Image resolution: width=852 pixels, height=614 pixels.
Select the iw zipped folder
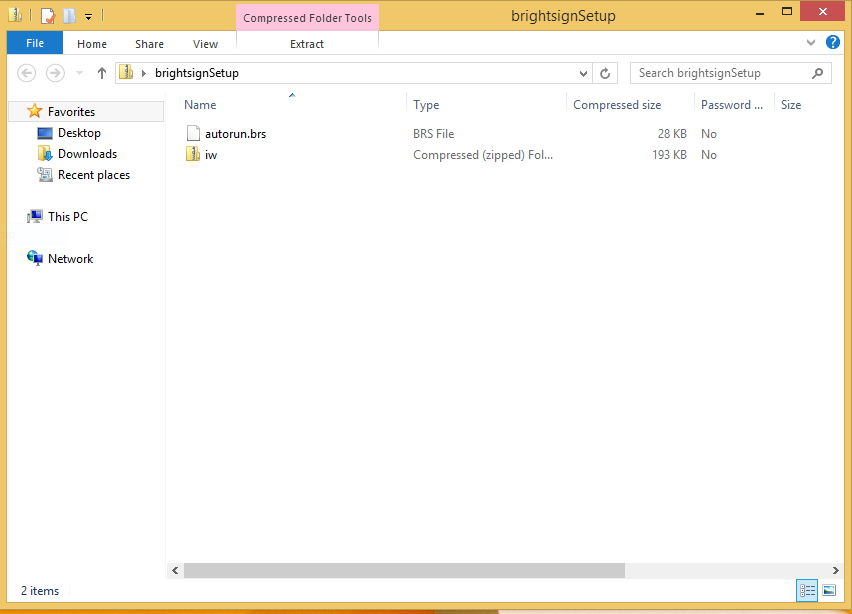[x=211, y=155]
